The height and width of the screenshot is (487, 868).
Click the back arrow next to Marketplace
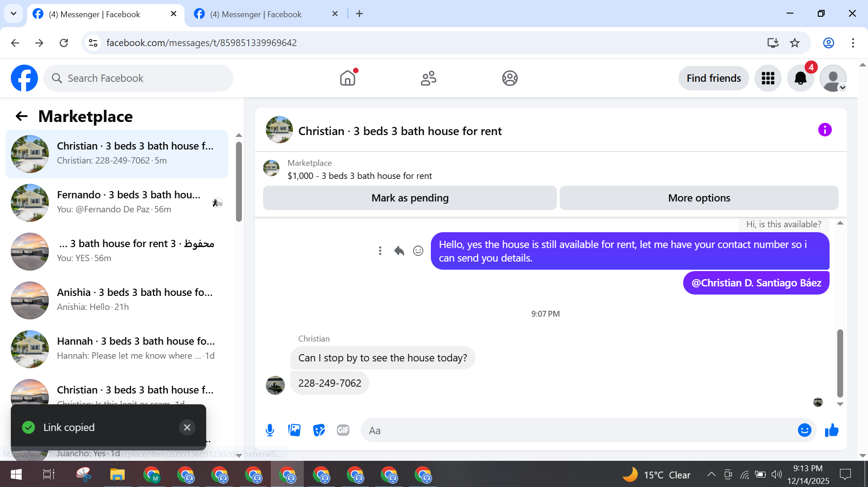(x=22, y=117)
